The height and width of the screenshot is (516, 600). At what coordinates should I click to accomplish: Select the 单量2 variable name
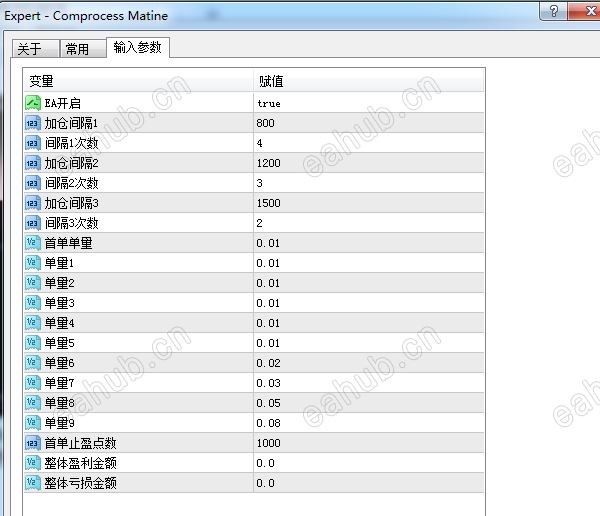(x=59, y=283)
